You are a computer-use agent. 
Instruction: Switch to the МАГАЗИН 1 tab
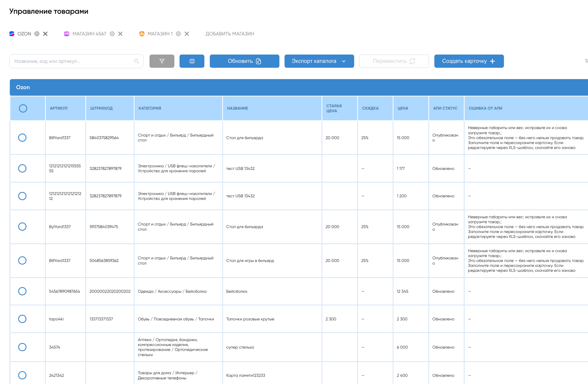point(160,34)
